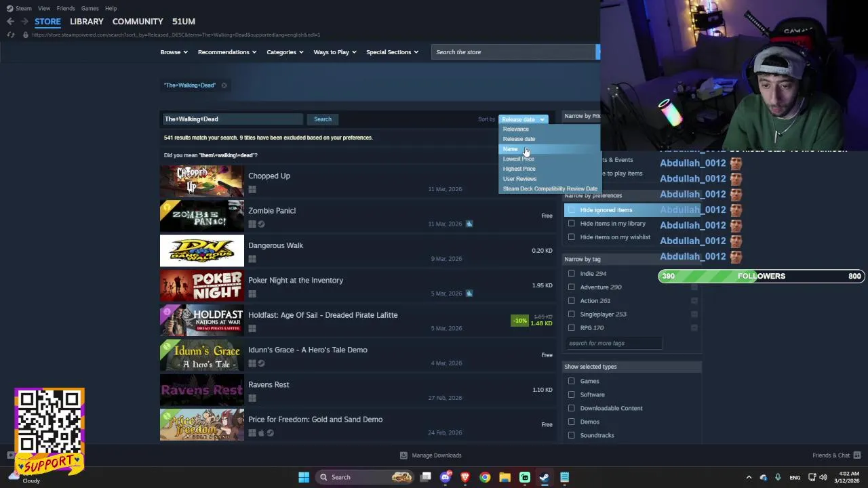Screen dimensions: 868x488
Task: Open the Friends & Chat icon
Action: [857, 455]
